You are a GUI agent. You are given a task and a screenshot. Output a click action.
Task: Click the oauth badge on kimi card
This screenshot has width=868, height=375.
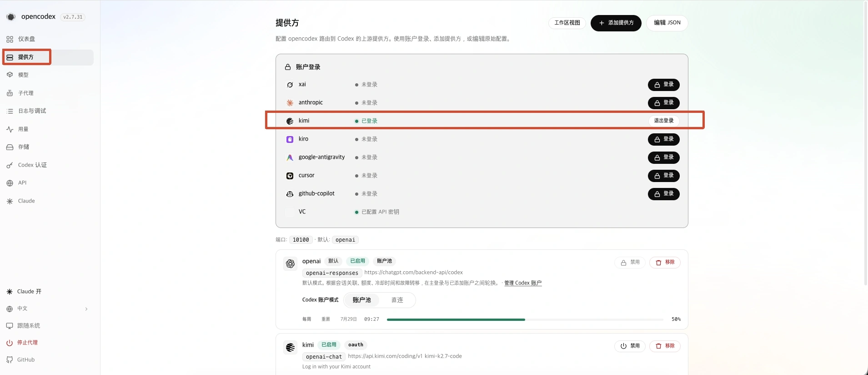point(356,345)
